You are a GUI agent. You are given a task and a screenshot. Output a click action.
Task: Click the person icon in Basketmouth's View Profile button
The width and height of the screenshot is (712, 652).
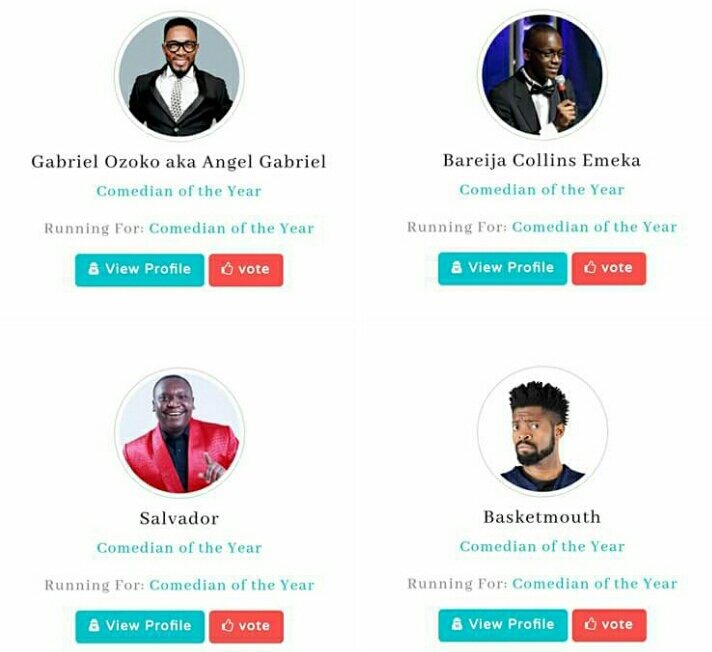[x=457, y=624]
